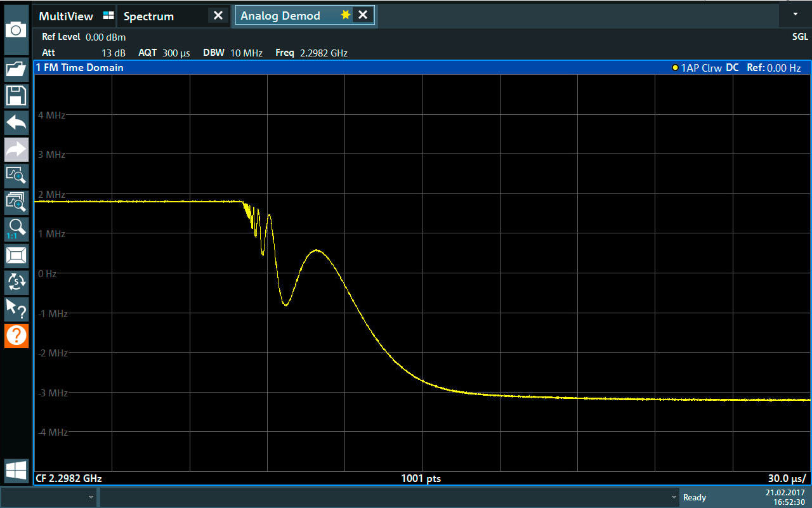This screenshot has width=812, height=508.
Task: Expand the left status bar dropdown
Action: [91, 497]
